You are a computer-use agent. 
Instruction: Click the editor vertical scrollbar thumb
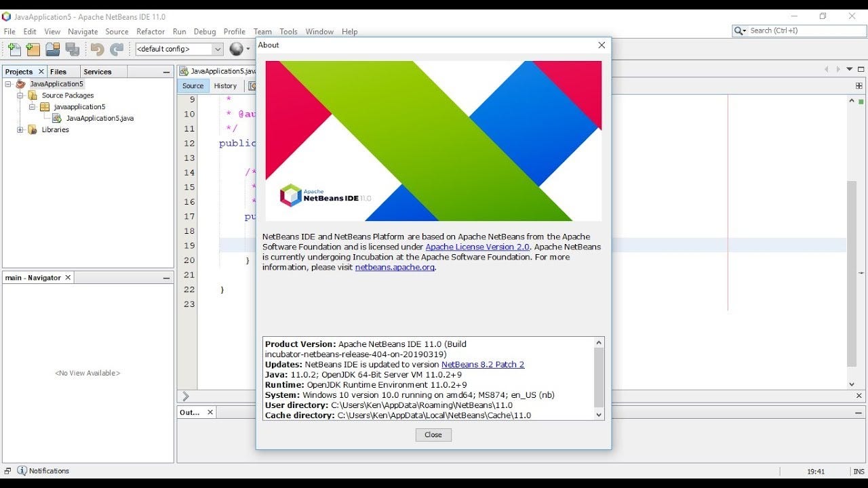coord(852,274)
